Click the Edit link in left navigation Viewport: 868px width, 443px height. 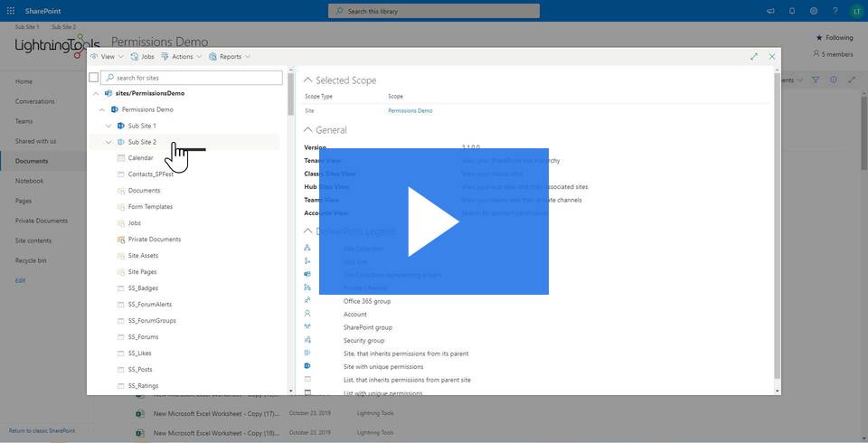tap(20, 281)
